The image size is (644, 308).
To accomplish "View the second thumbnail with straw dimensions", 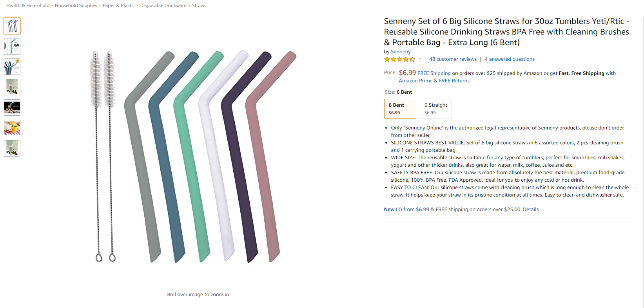I will tap(12, 46).
